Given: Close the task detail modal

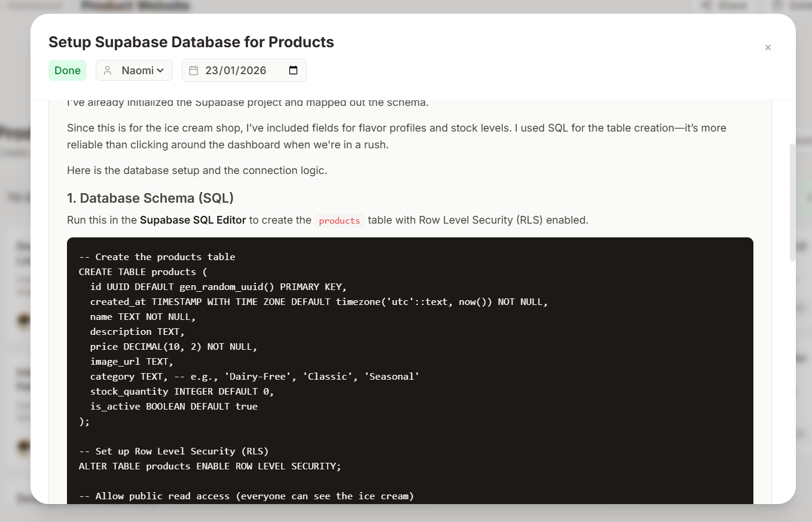Looking at the screenshot, I should (768, 48).
